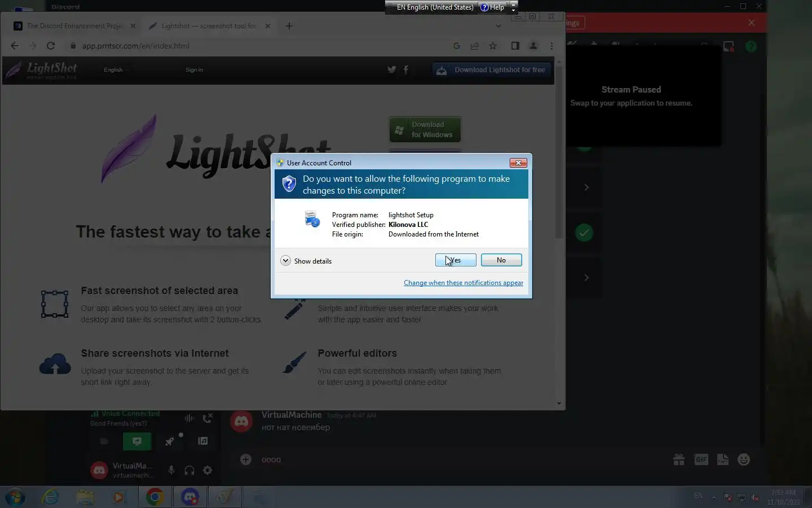Open Discord green help icon
The image size is (812, 508).
click(751, 46)
